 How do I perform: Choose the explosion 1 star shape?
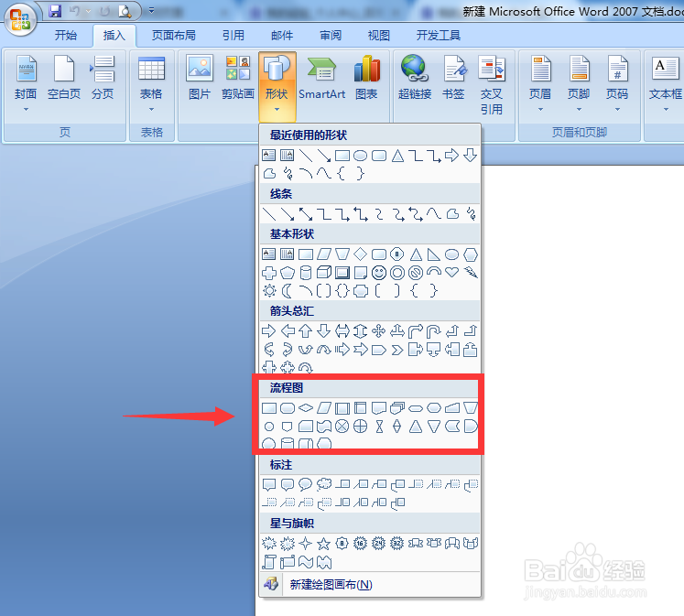pos(269,543)
